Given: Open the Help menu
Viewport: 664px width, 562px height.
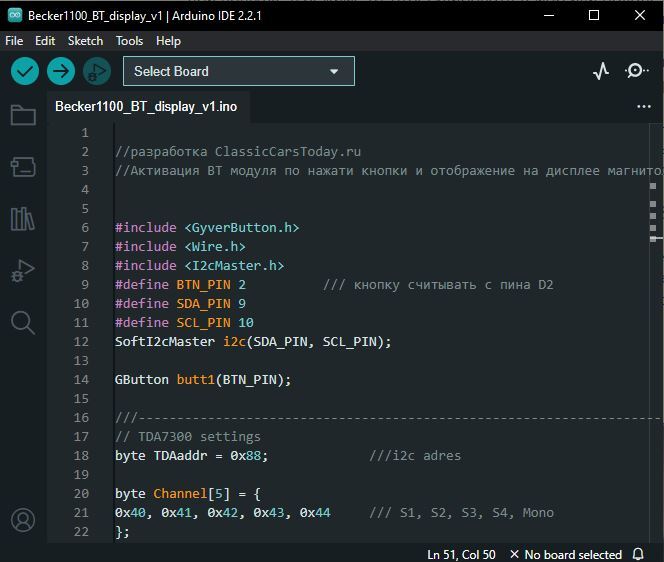Looking at the screenshot, I should [168, 41].
